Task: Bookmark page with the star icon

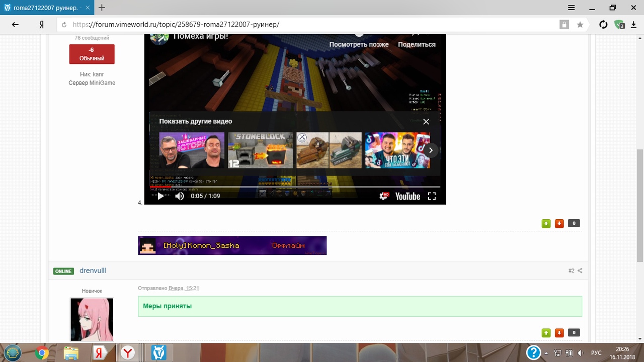Action: pyautogui.click(x=580, y=25)
